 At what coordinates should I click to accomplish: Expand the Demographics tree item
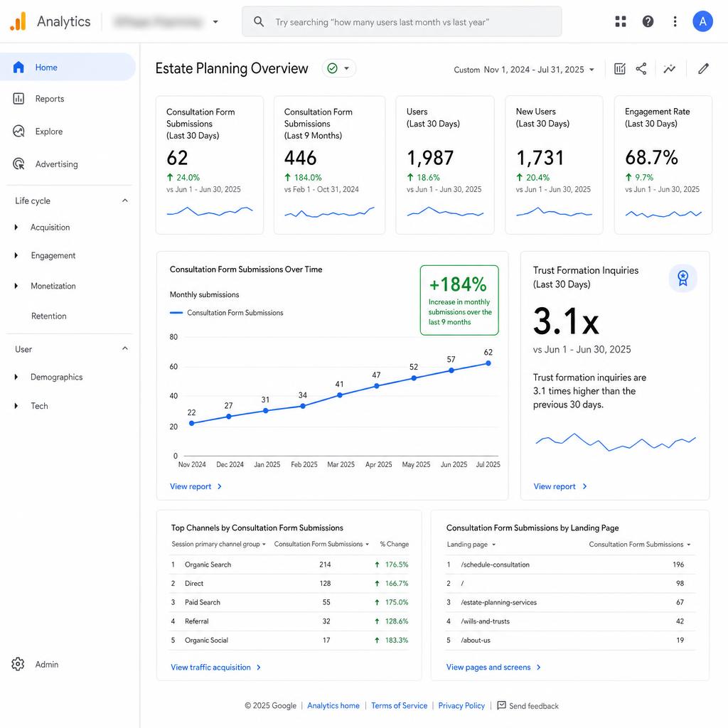click(16, 377)
